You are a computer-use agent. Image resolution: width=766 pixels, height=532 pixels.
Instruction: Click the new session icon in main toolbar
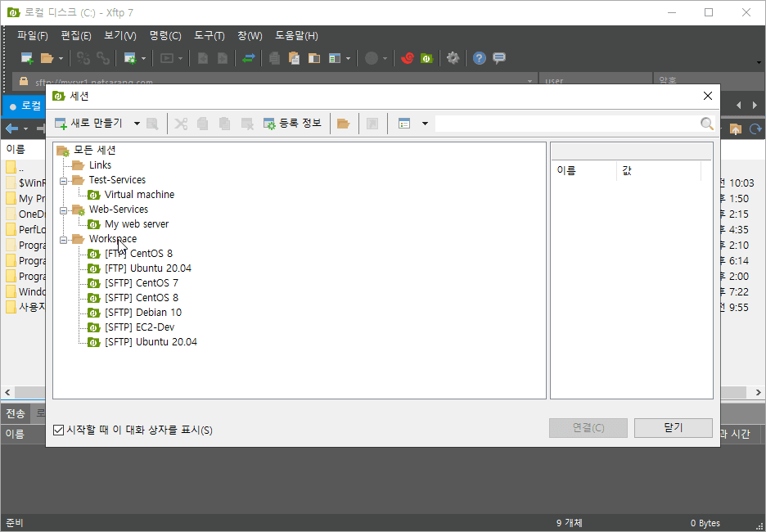27,58
